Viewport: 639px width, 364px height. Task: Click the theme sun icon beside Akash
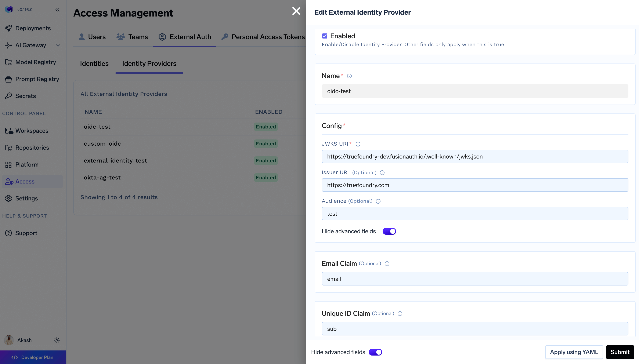[57, 340]
